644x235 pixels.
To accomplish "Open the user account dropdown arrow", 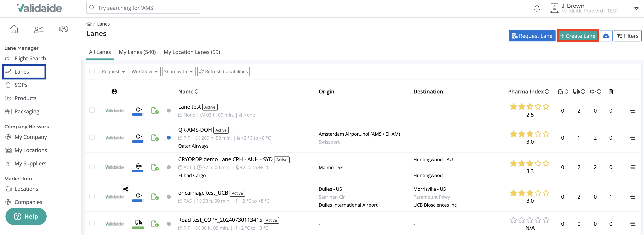I will coord(636,9).
